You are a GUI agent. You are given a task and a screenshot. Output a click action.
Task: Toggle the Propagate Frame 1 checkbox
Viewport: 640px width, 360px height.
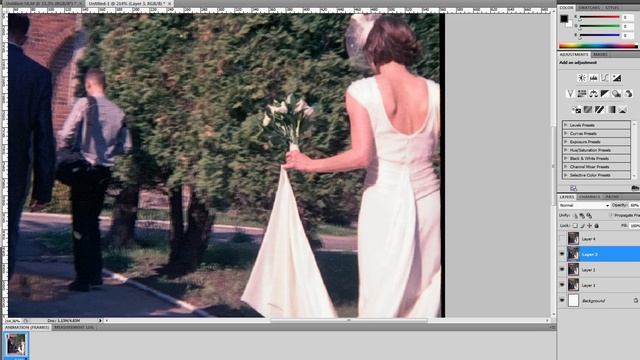coord(611,215)
